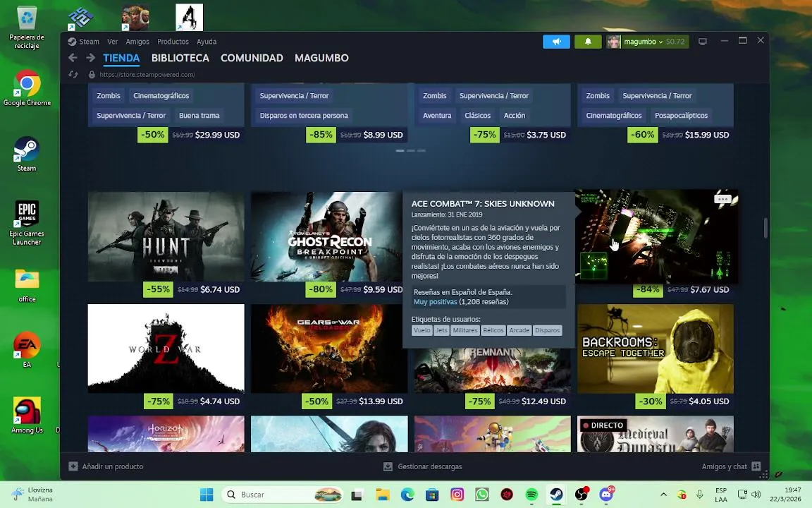Image resolution: width=812 pixels, height=508 pixels.
Task: Switch to the COMUNIDAD tab
Action: 252,58
